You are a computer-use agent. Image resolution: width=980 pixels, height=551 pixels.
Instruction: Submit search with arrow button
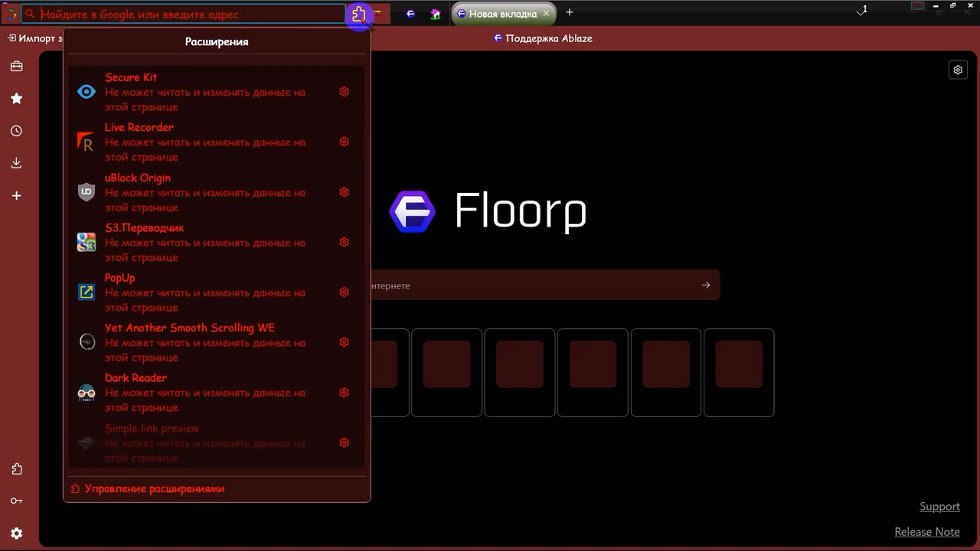pos(706,285)
